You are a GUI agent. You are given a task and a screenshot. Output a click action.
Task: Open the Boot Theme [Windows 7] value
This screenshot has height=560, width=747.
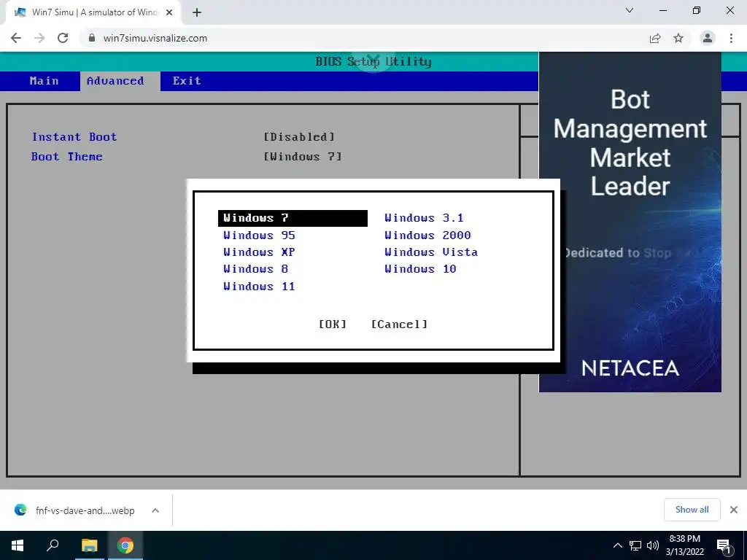(x=303, y=157)
